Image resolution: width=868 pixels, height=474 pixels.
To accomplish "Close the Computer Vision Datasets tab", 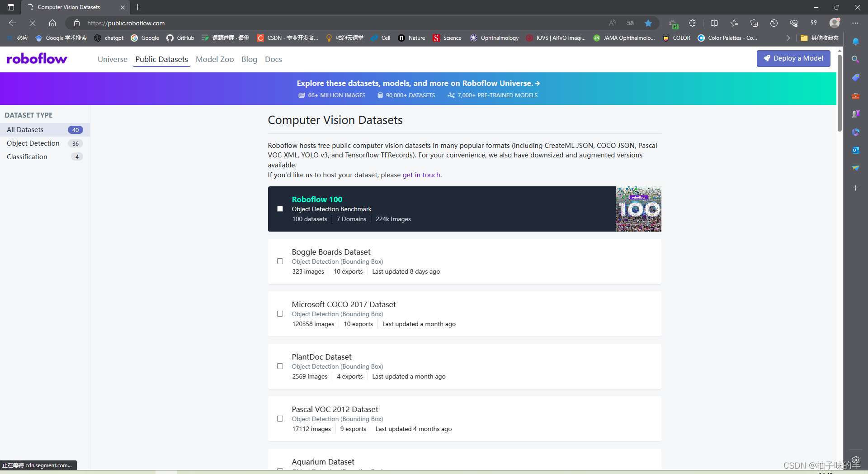I will [123, 7].
